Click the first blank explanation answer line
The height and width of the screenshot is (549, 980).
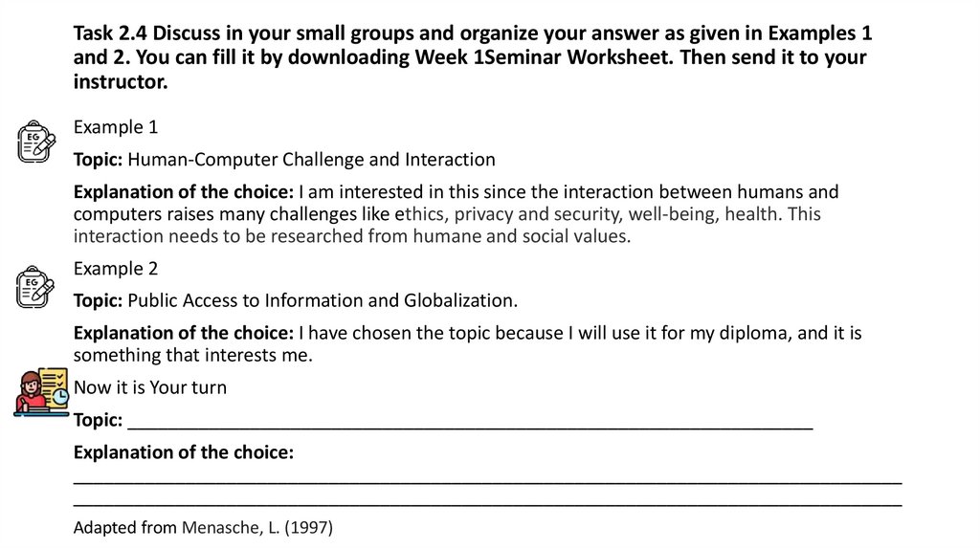[x=488, y=479]
